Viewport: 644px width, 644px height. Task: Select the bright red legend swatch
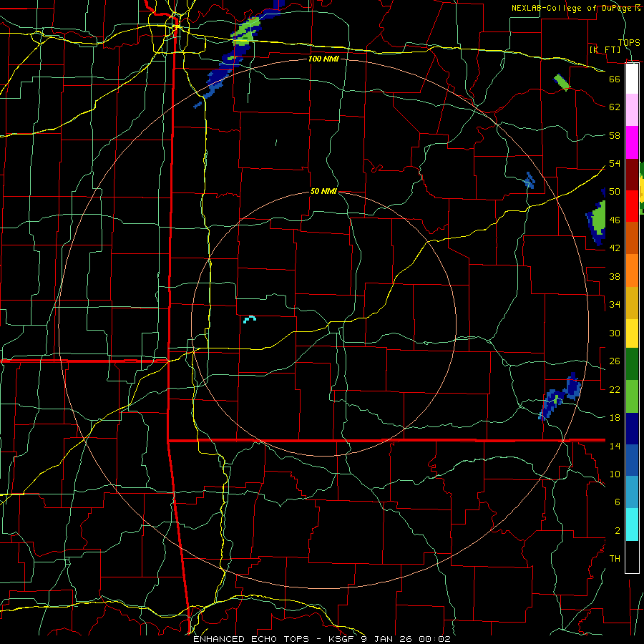click(x=632, y=206)
